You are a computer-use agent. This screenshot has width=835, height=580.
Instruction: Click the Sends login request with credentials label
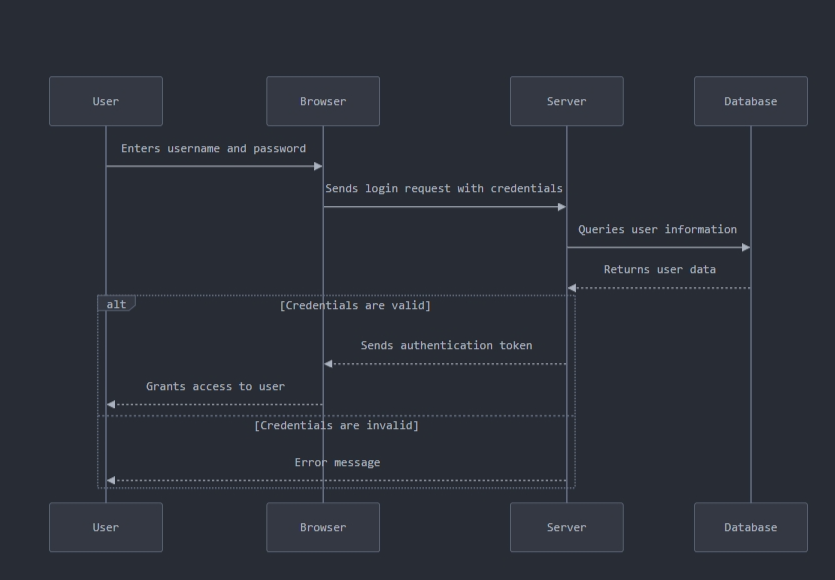click(x=444, y=188)
